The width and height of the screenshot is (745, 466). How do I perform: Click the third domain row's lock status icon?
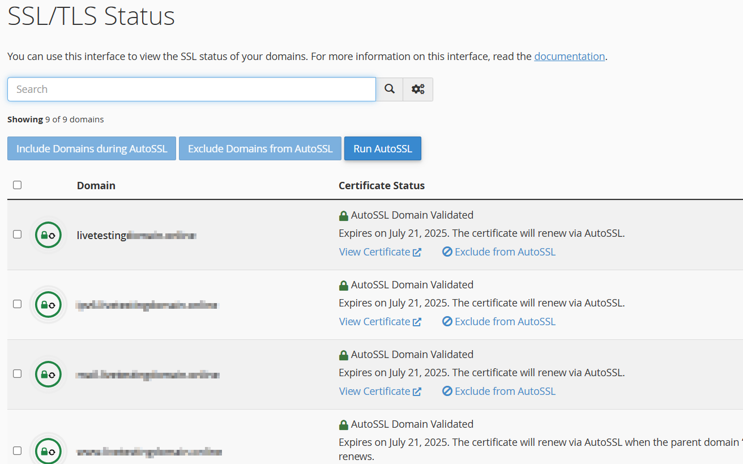coord(48,374)
